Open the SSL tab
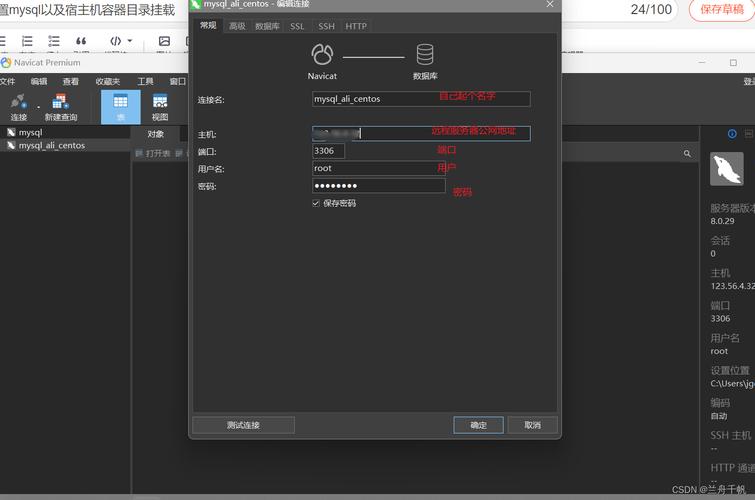This screenshot has height=500, width=755. (297, 26)
